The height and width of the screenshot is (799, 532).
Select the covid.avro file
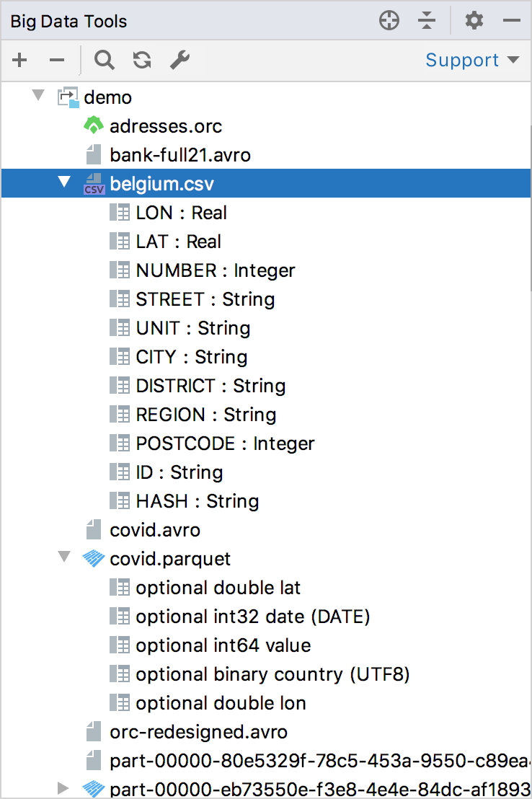click(154, 529)
